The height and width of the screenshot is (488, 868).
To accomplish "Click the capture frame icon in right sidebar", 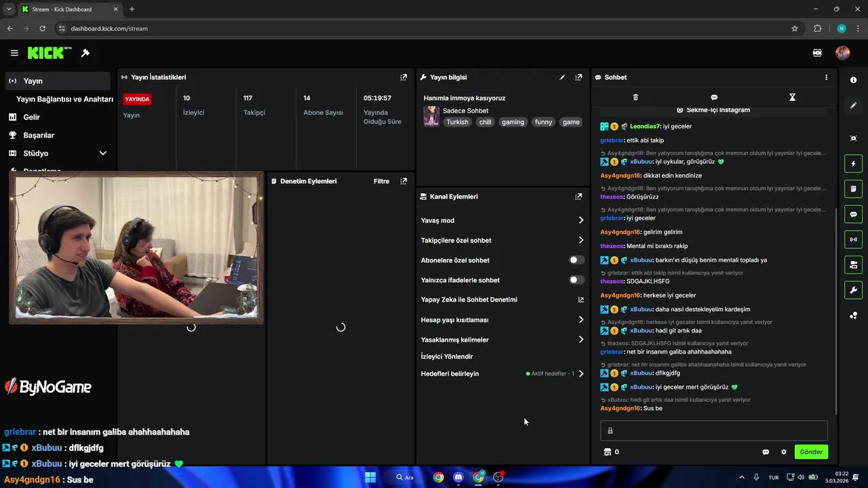I will pos(853,138).
